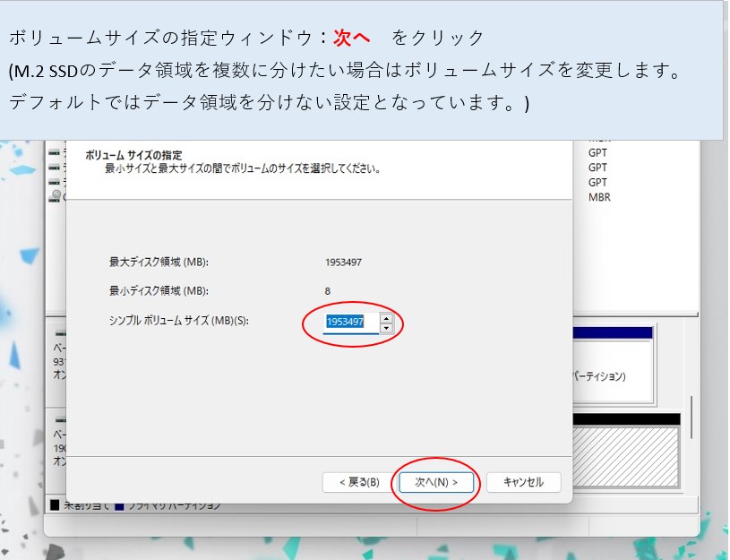
Task: Cancel the wizard with キャンセル button
Action: point(523,482)
